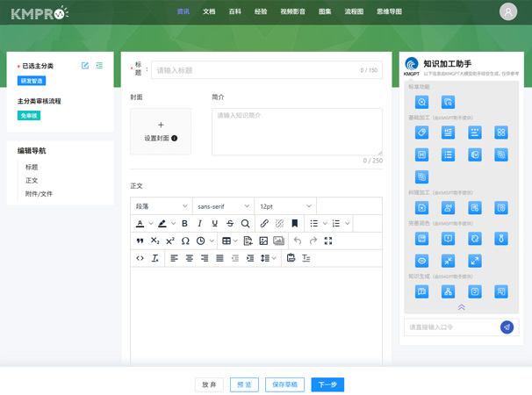Click the edit main category icon
This screenshot has height=395, width=532.
coord(85,66)
